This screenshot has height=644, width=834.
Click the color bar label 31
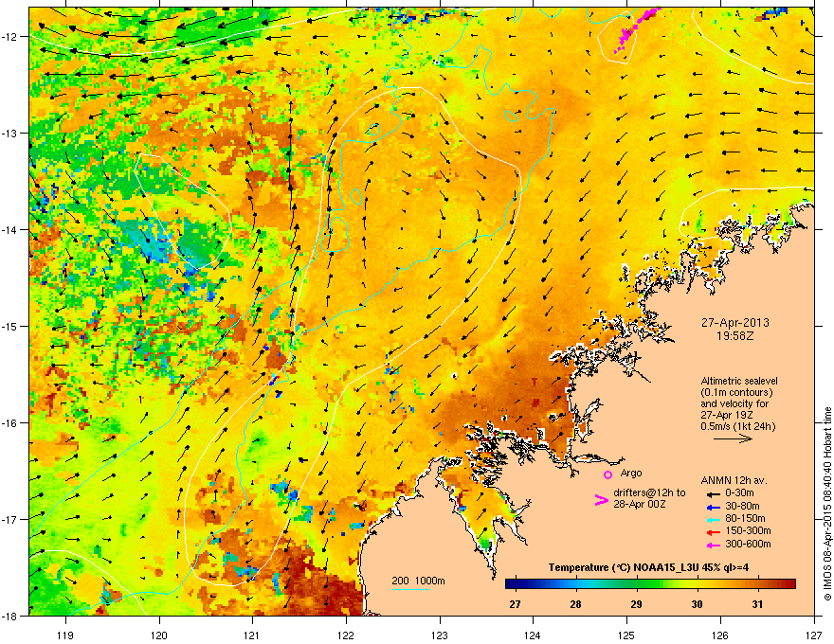tap(757, 604)
